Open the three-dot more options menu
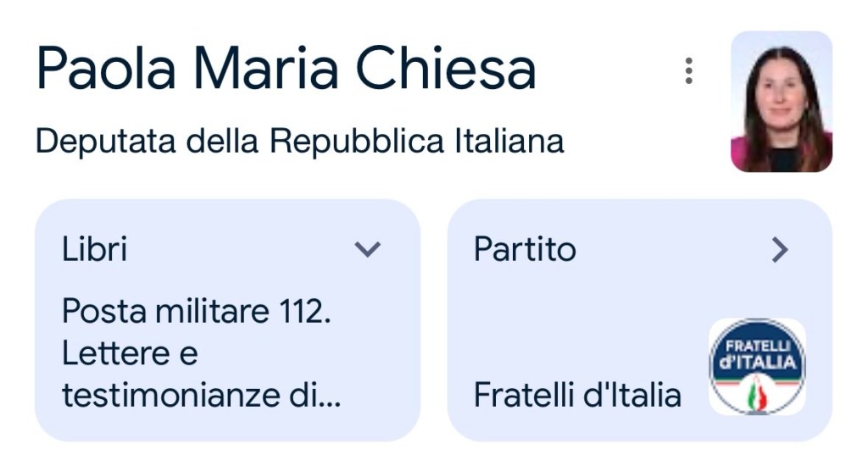This screenshot has width=868, height=461. 688,71
